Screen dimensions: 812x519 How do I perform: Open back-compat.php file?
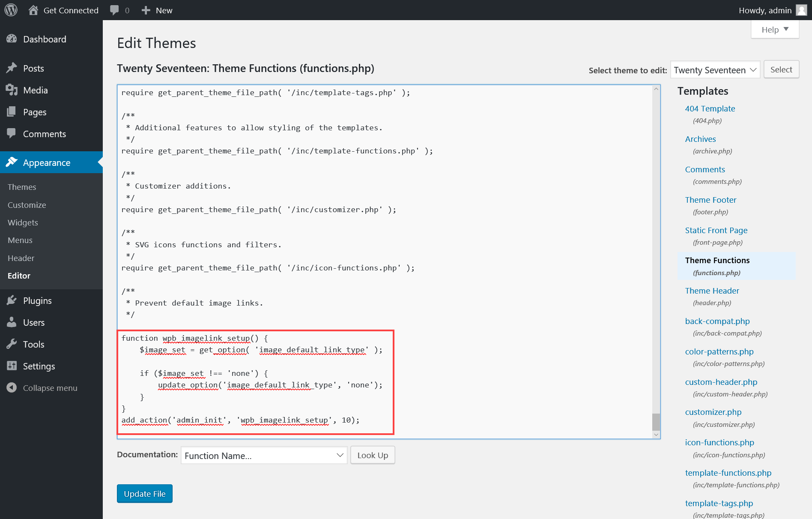pyautogui.click(x=717, y=321)
